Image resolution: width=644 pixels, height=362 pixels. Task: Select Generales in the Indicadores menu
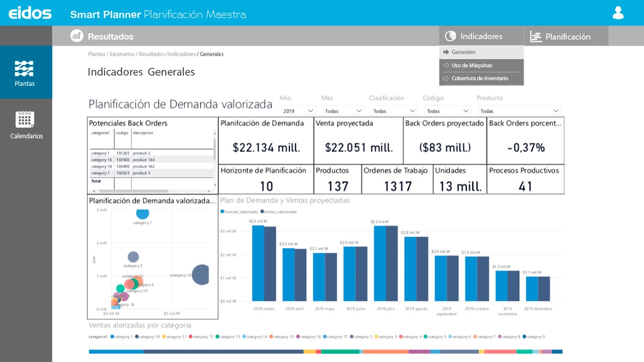pyautogui.click(x=481, y=52)
